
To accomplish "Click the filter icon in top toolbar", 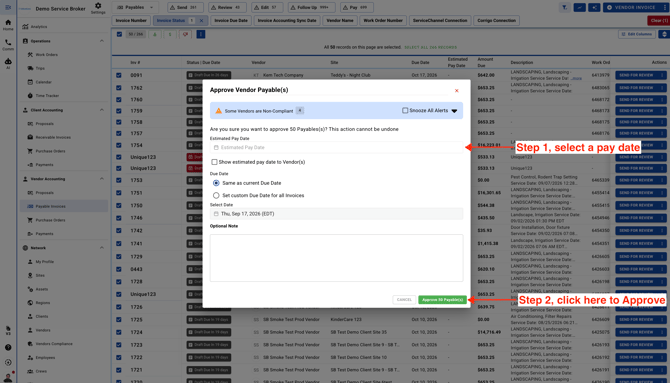I will 564,7.
